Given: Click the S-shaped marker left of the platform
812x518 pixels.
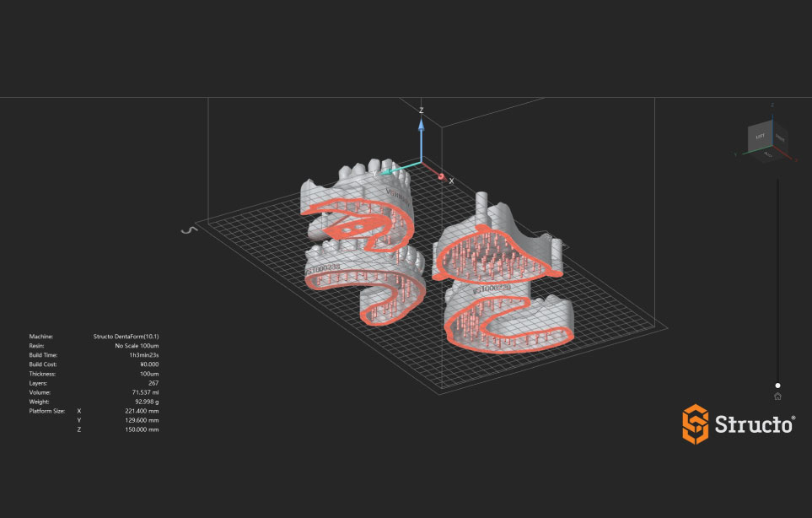Looking at the screenshot, I should 191,229.
